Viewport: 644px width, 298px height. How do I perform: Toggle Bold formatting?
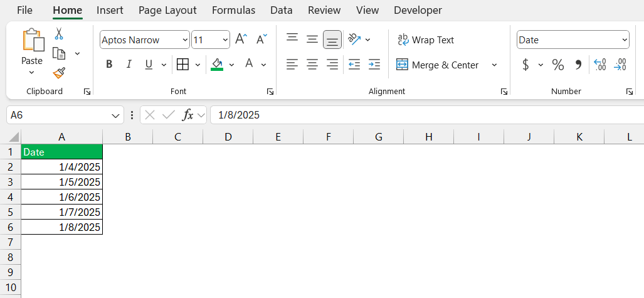tap(109, 65)
